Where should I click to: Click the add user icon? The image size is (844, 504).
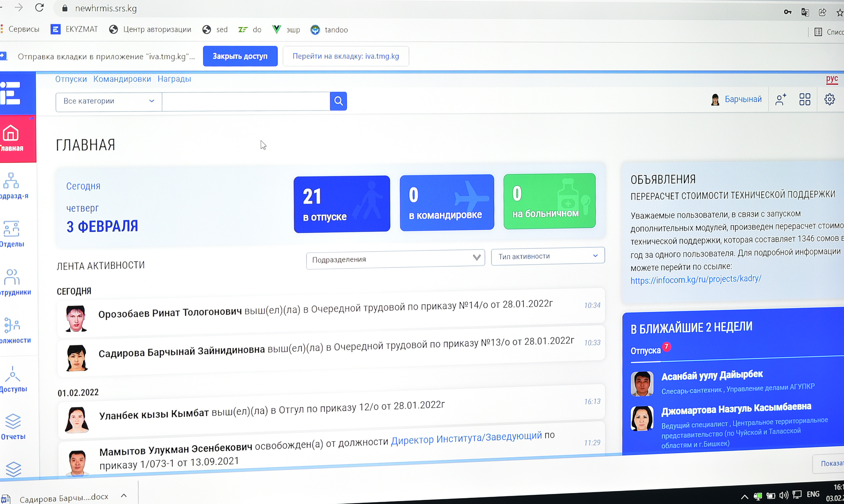pos(781,100)
